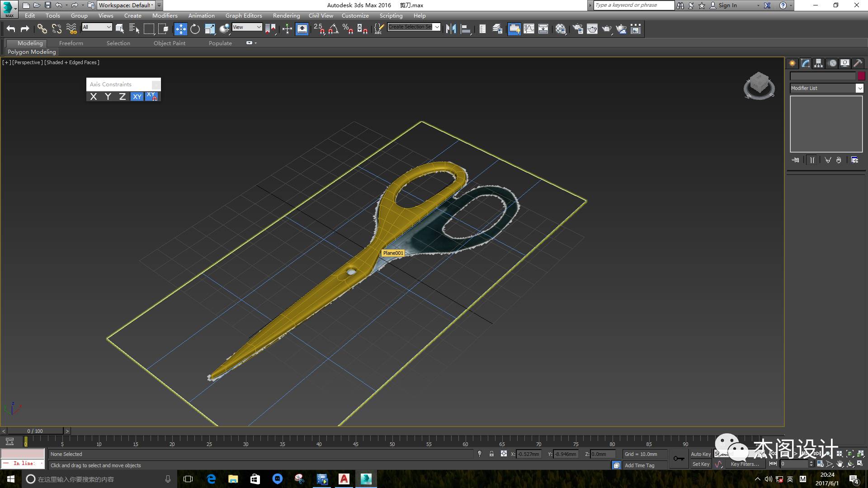Open the Curve Editor icon
This screenshot has height=488, width=868.
(x=528, y=29)
